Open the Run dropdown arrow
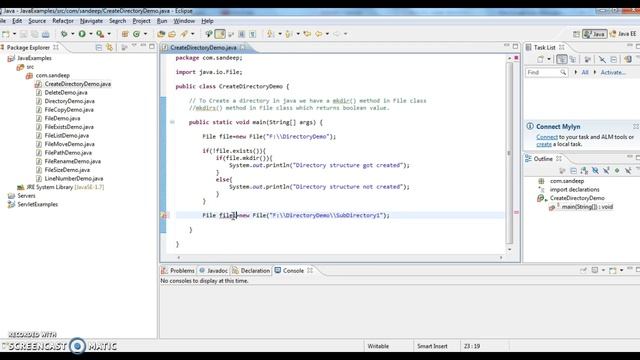Screen dimensions: 640x360 [x=91, y=34]
